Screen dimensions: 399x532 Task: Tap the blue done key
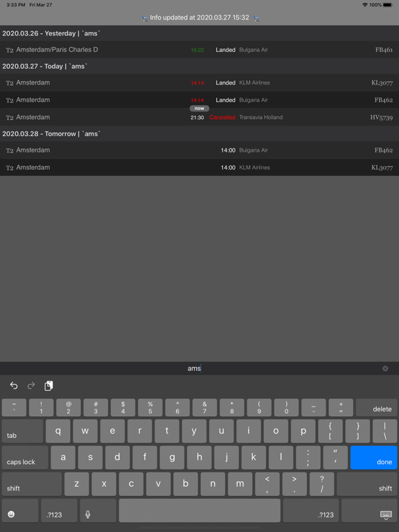(x=373, y=458)
